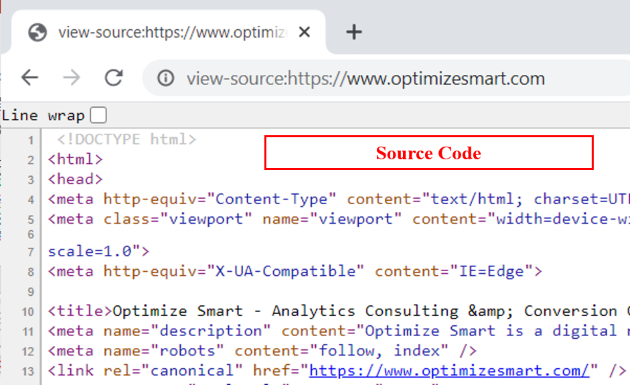Click the <html> tag on line 2

[x=76, y=159]
